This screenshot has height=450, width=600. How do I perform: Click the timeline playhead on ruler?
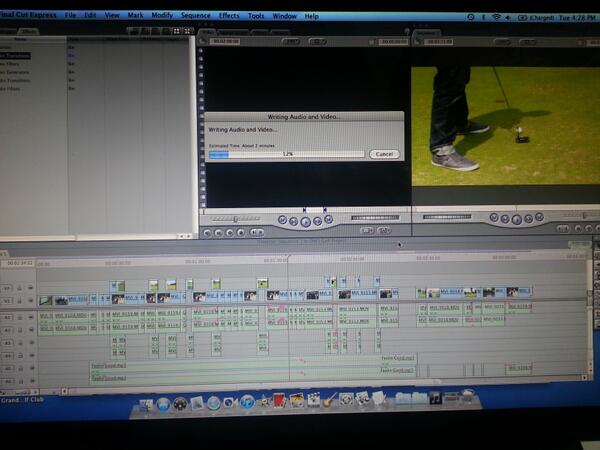289,259
